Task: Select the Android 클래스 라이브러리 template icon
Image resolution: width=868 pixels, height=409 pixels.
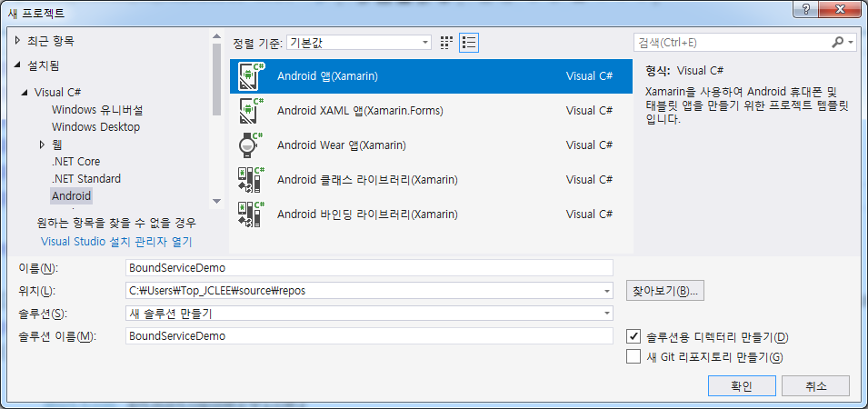Action: [251, 179]
